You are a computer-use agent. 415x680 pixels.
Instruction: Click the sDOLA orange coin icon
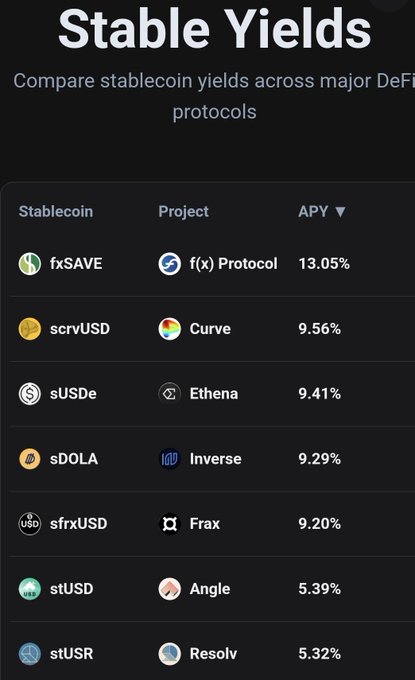pyautogui.click(x=29, y=459)
